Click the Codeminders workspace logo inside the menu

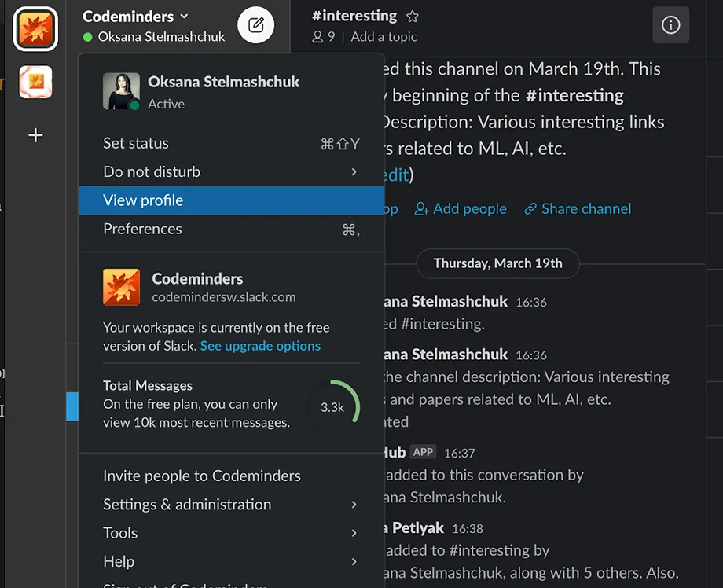point(121,287)
